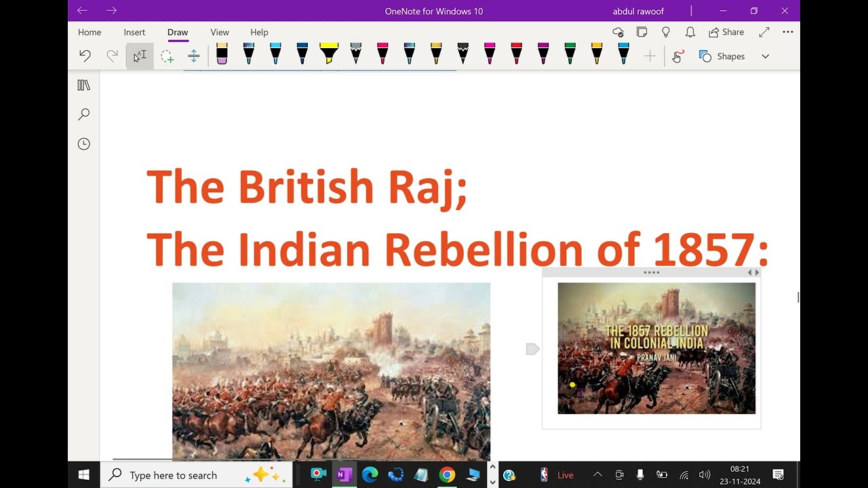Click the account name abdul rawoof
The image size is (868, 488).
pos(638,11)
